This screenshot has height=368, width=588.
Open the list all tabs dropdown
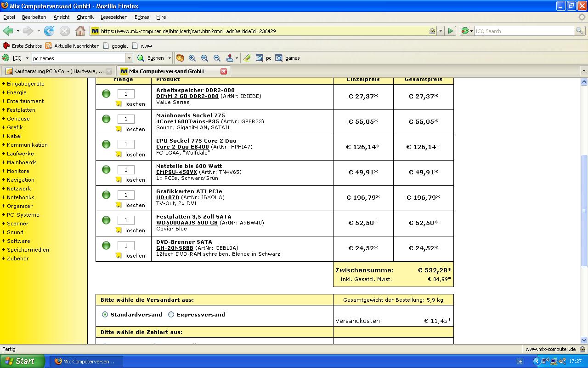point(584,71)
